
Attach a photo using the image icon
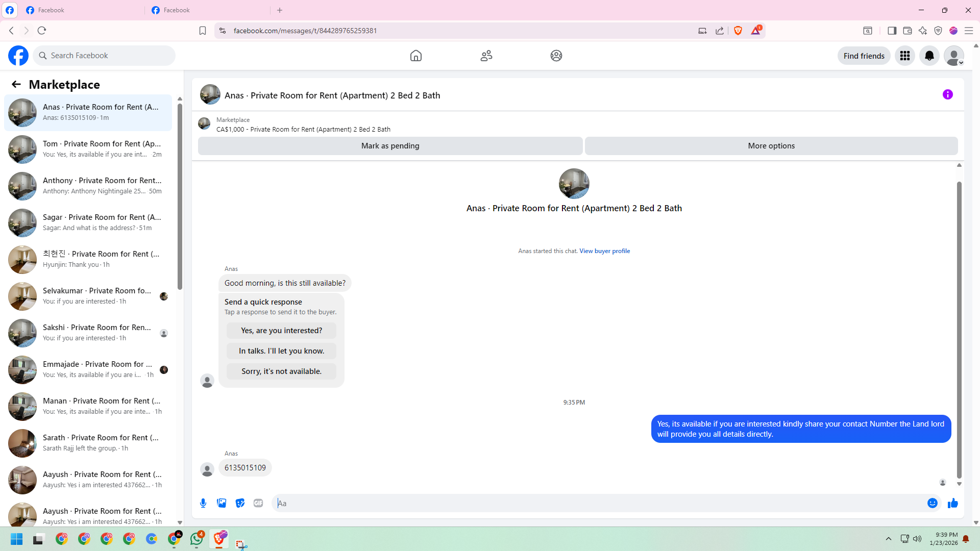[x=222, y=503]
